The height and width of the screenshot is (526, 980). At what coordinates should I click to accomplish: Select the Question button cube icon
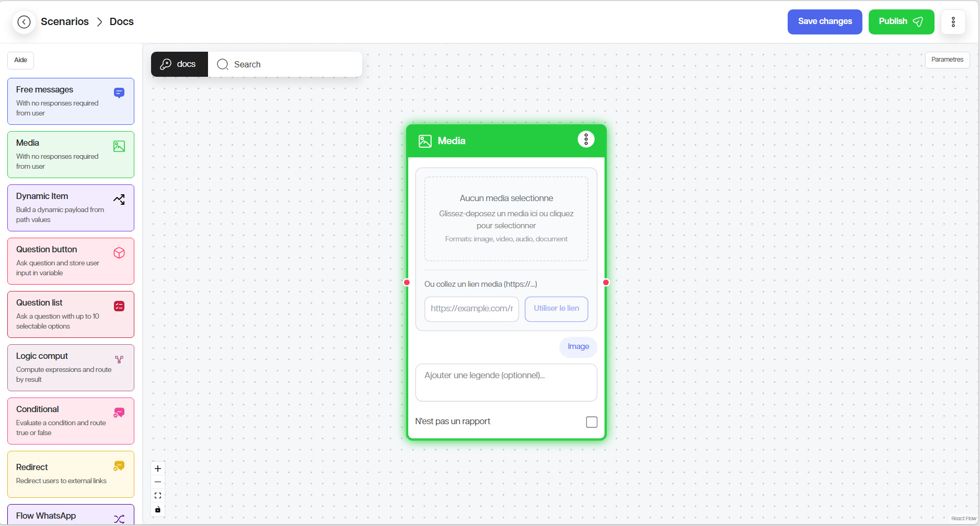pos(119,253)
